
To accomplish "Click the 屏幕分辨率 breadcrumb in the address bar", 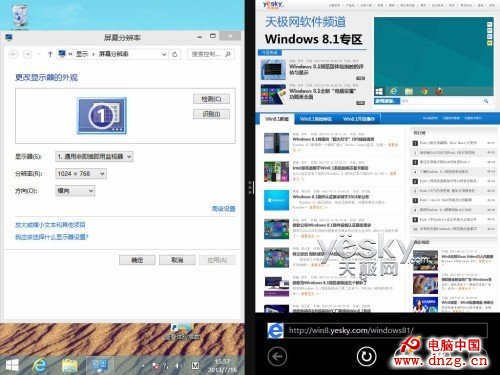I will 113,54.
